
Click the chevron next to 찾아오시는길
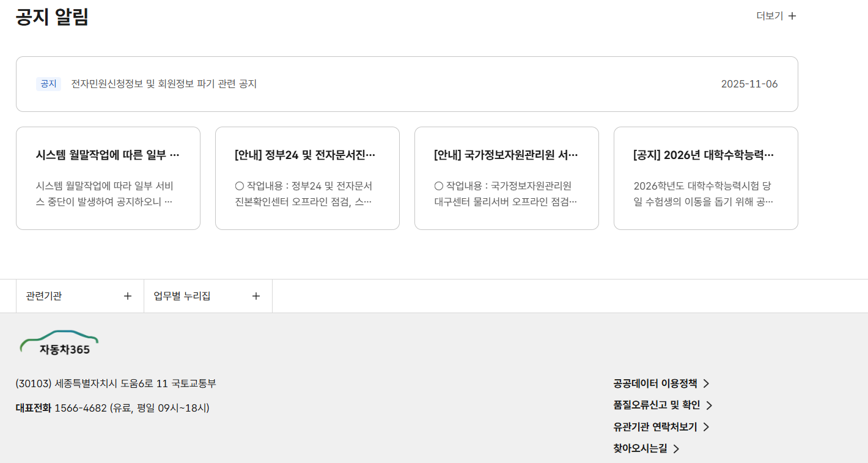coord(676,449)
